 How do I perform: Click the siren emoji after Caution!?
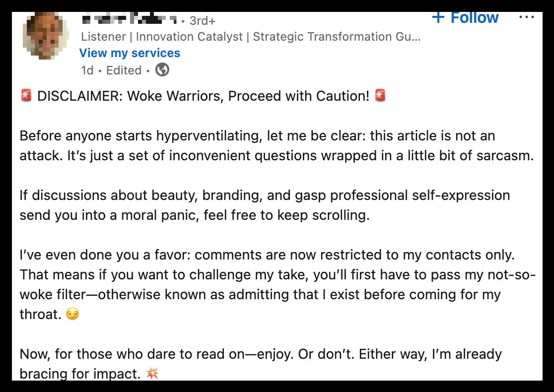pos(380,96)
